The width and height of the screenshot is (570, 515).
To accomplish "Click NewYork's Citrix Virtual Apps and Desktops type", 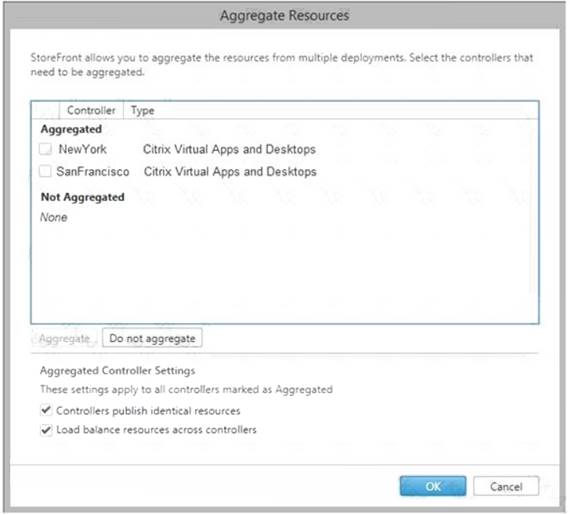I will coord(229,149).
